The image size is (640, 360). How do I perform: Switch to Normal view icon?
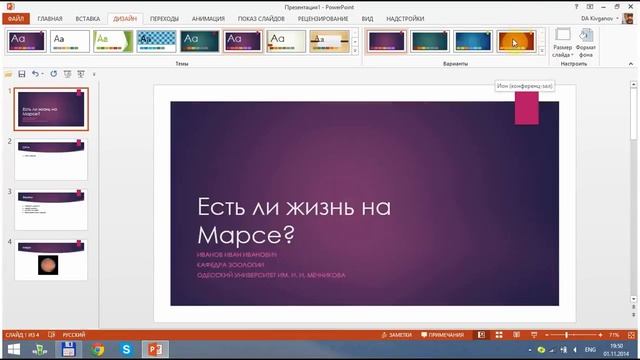pyautogui.click(x=482, y=335)
